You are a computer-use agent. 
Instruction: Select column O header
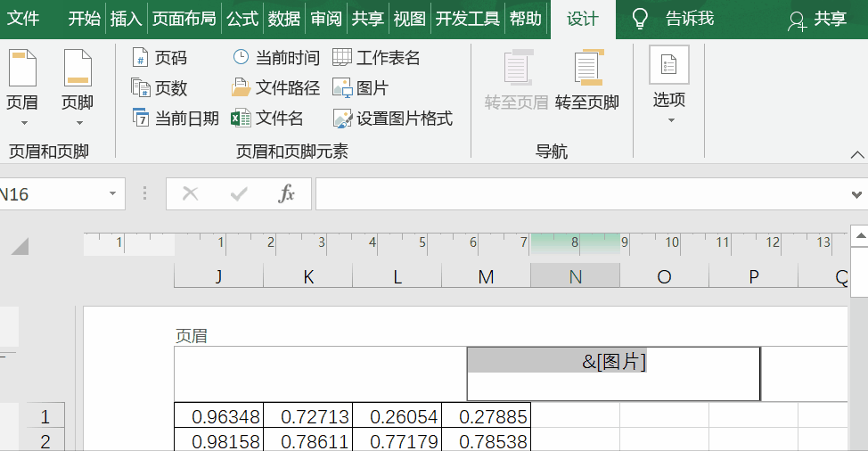664,276
